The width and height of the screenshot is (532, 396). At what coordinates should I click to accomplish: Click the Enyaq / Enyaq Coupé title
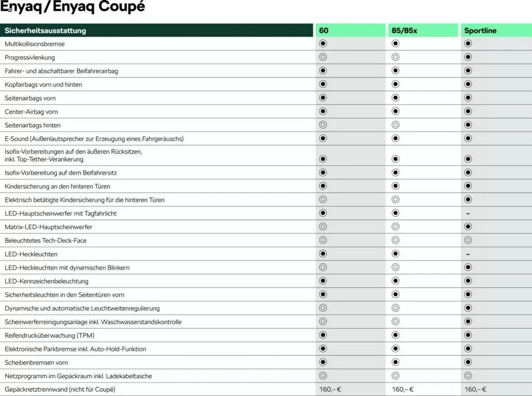(x=72, y=7)
